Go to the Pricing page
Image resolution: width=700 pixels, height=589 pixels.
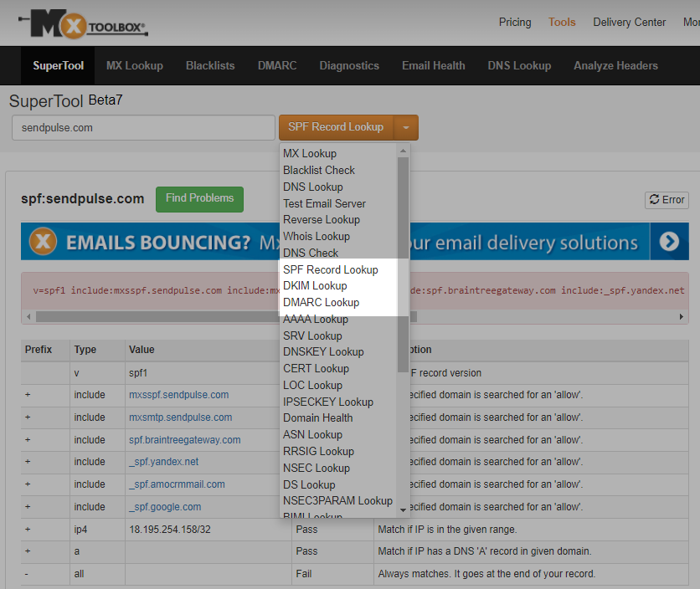coord(515,23)
